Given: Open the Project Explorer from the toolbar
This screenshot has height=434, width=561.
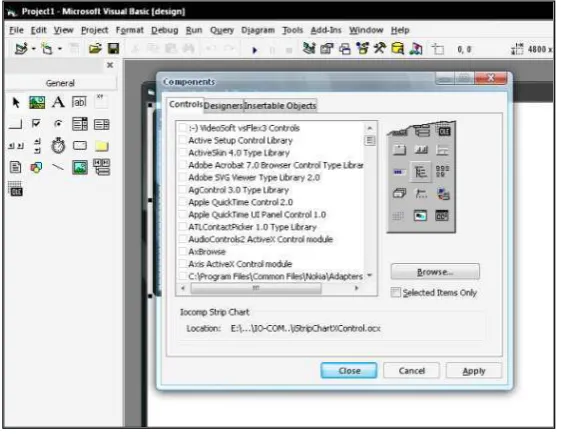Looking at the screenshot, I should (x=309, y=48).
